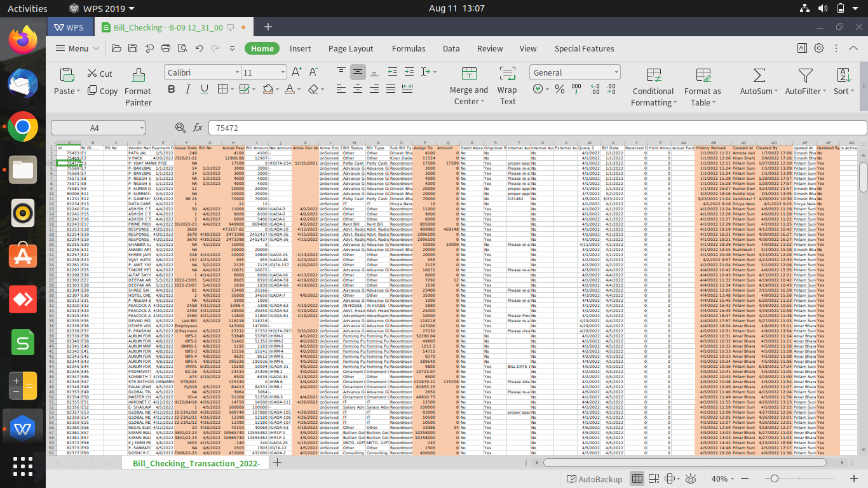Click Merge and Center button

point(469,87)
